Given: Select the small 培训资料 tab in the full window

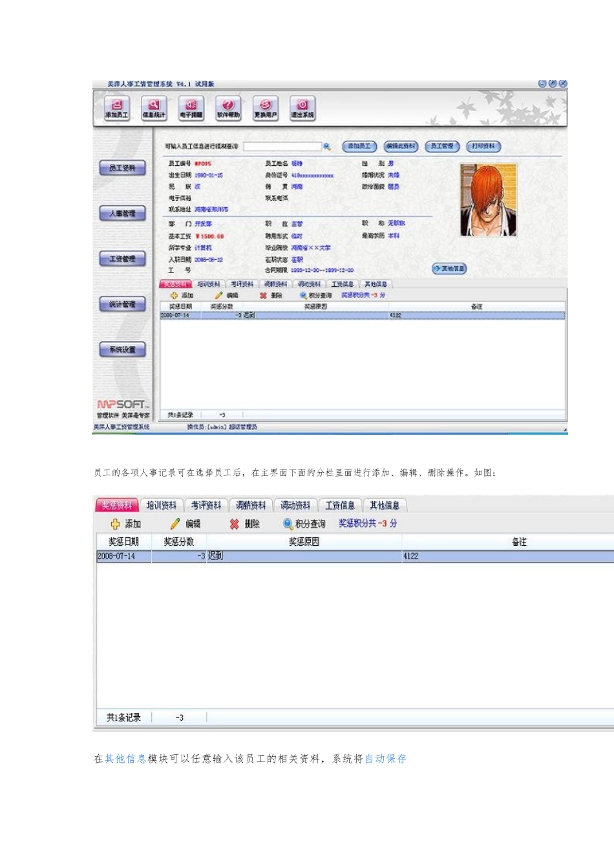Looking at the screenshot, I should click(x=209, y=284).
